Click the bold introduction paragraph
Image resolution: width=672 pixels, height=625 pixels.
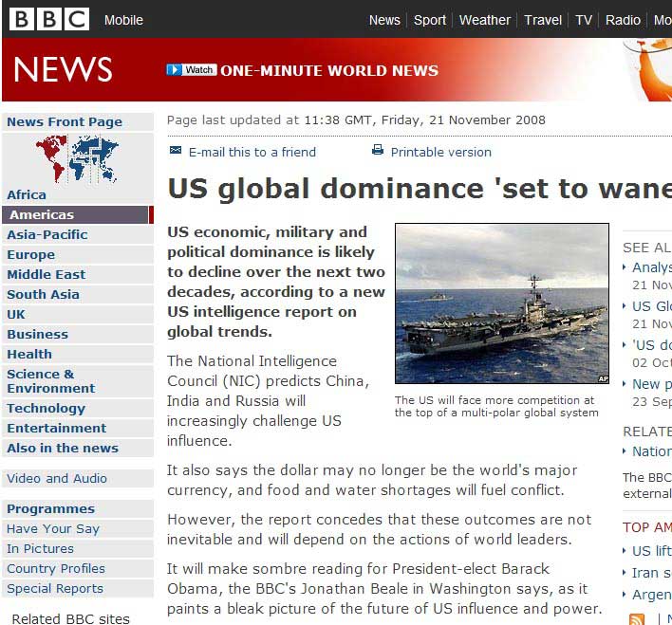276,282
